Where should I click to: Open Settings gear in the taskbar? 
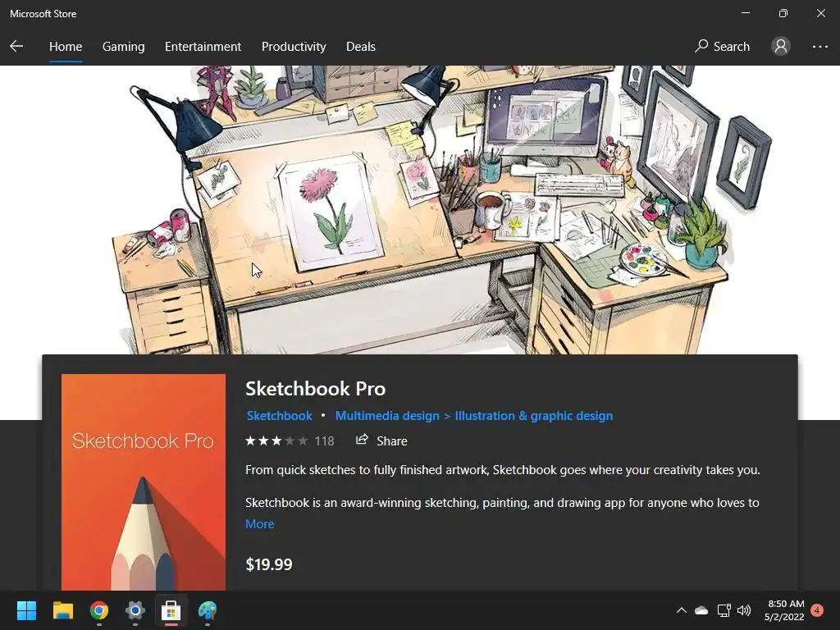click(x=135, y=610)
